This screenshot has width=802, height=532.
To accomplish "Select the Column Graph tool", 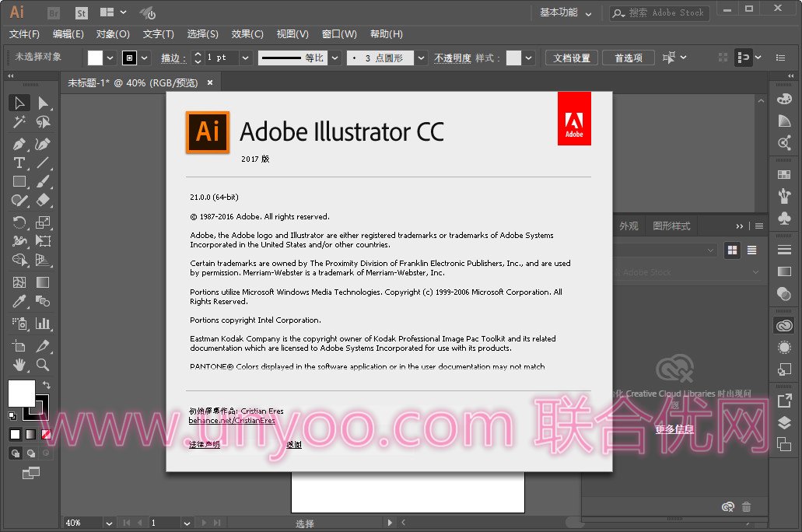I will [x=43, y=324].
